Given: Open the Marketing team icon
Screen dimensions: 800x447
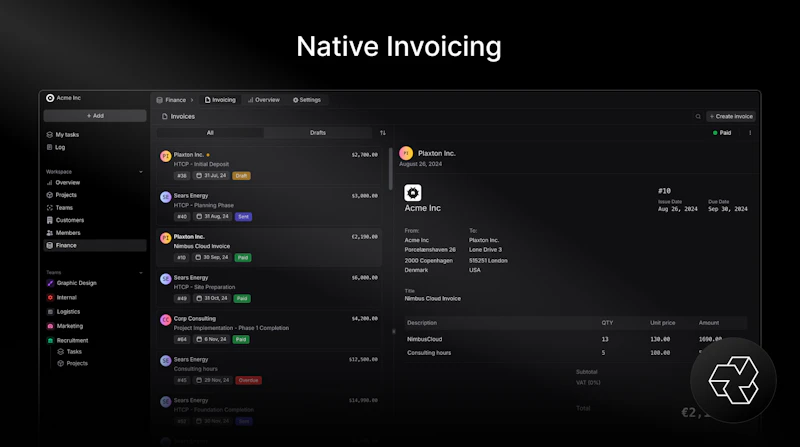Looking at the screenshot, I should 50,326.
